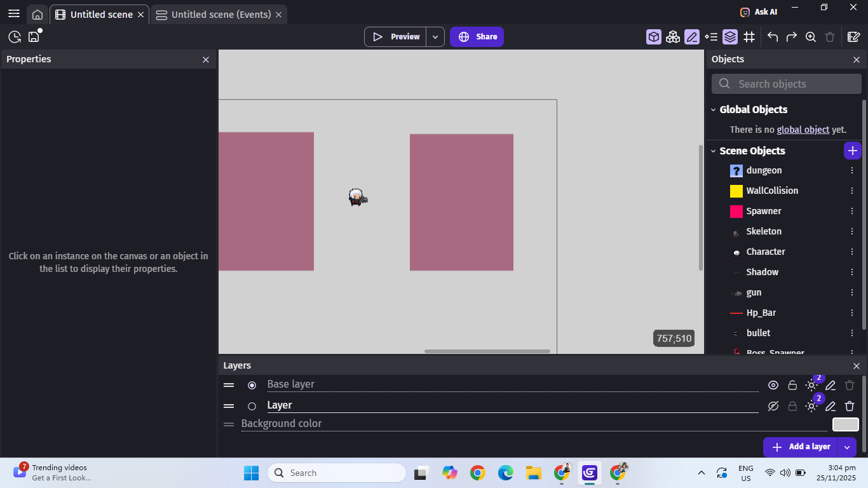Edit the Layer properties pencil icon
Viewport: 868px width, 488px height.
831,406
